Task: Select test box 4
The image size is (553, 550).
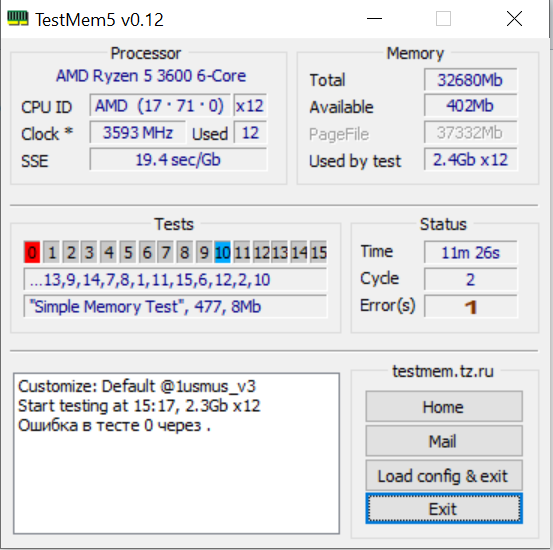Action: [109, 252]
